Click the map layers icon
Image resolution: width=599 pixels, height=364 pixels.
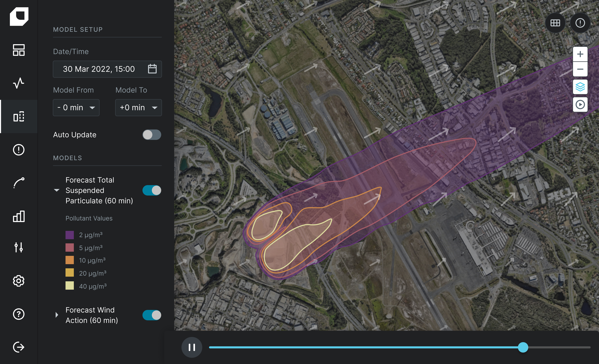580,87
